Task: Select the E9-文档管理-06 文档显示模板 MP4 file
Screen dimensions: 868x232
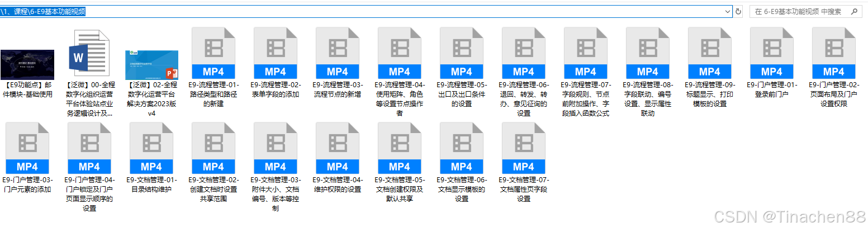Action: pyautogui.click(x=461, y=148)
